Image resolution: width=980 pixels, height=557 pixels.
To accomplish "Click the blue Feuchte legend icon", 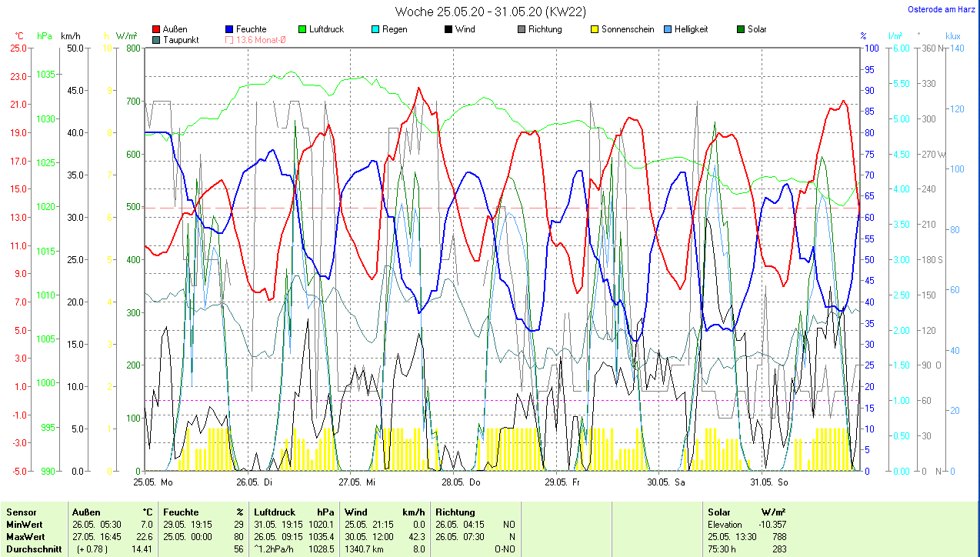I will pos(230,29).
